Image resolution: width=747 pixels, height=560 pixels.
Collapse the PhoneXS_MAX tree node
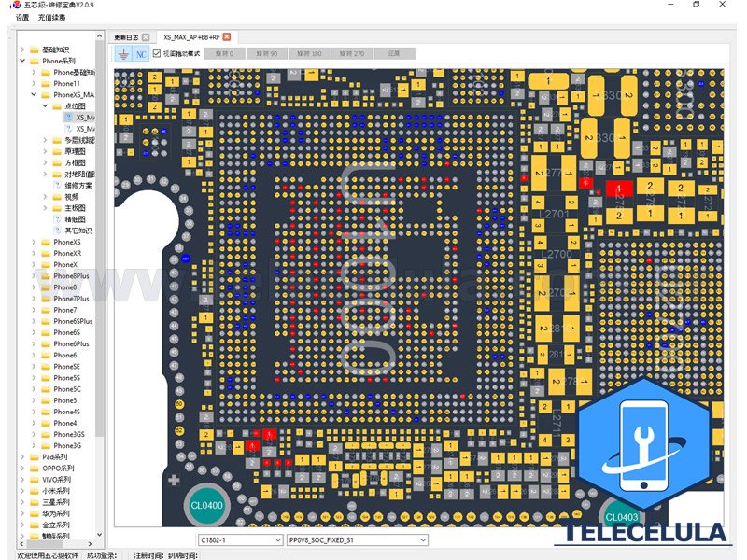[34, 95]
